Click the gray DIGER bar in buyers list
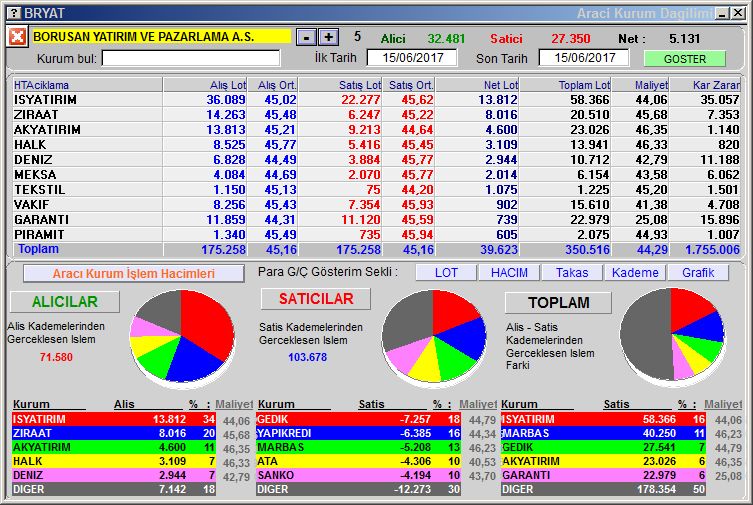The width and height of the screenshot is (753, 505). pos(114,489)
